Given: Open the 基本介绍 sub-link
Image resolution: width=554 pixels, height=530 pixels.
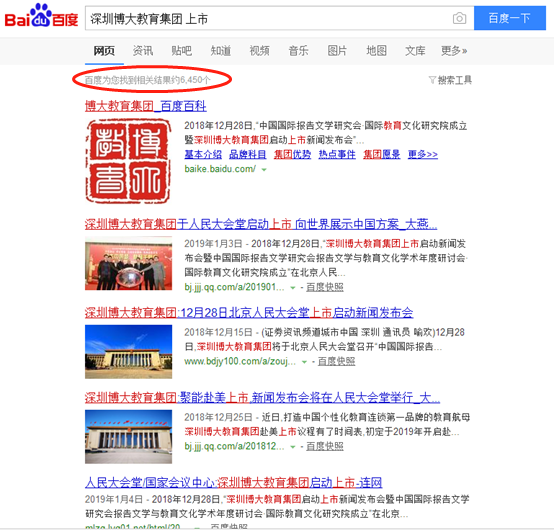Looking at the screenshot, I should pos(203,154).
